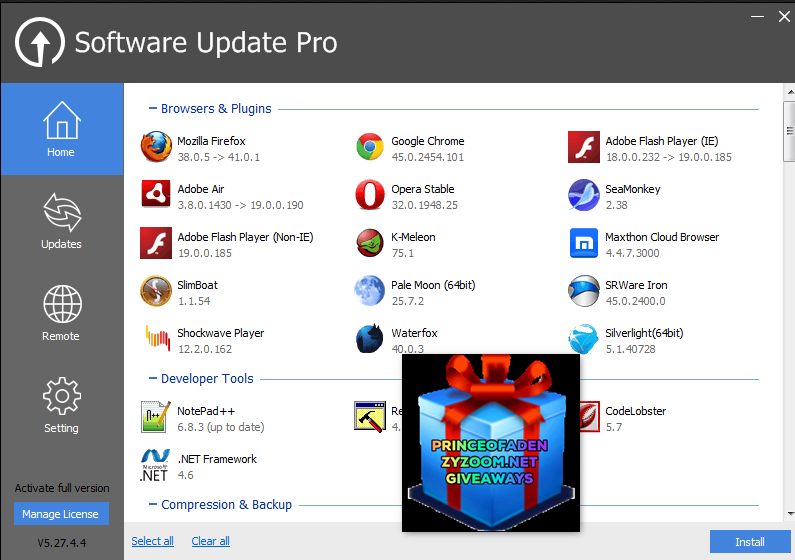
Task: Collapse the Compression & Backup section
Action: point(153,505)
